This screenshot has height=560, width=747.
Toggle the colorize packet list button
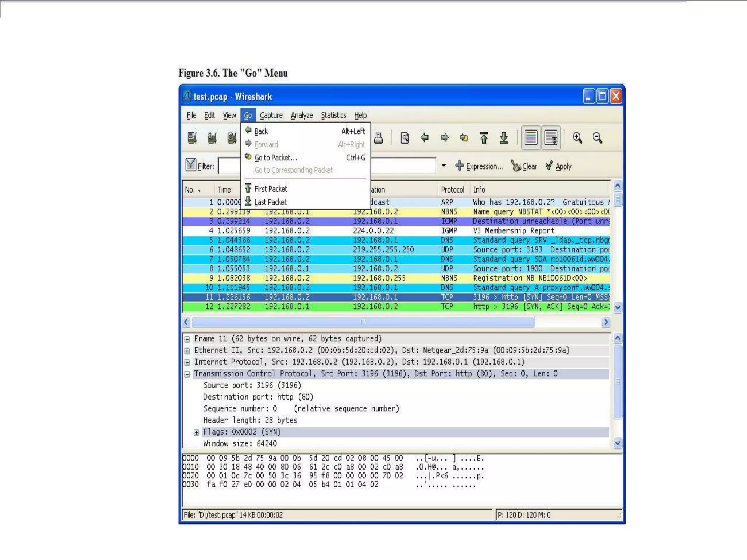[x=531, y=138]
